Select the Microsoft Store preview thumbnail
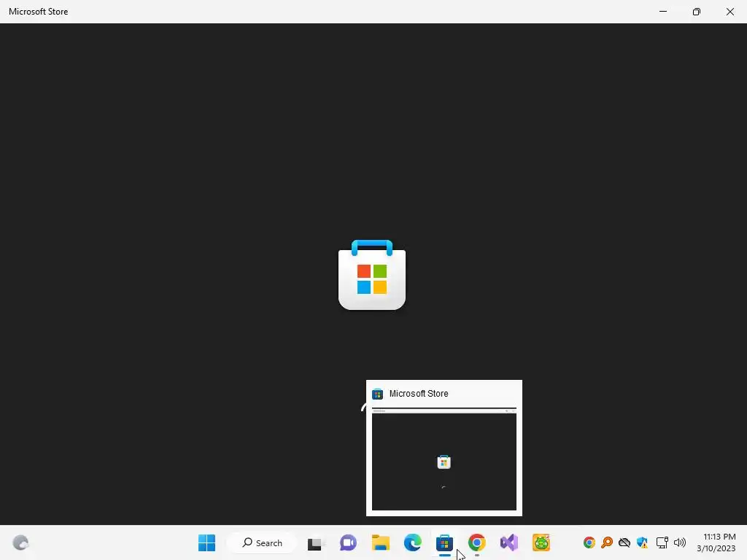The height and width of the screenshot is (560, 747). coord(444,459)
